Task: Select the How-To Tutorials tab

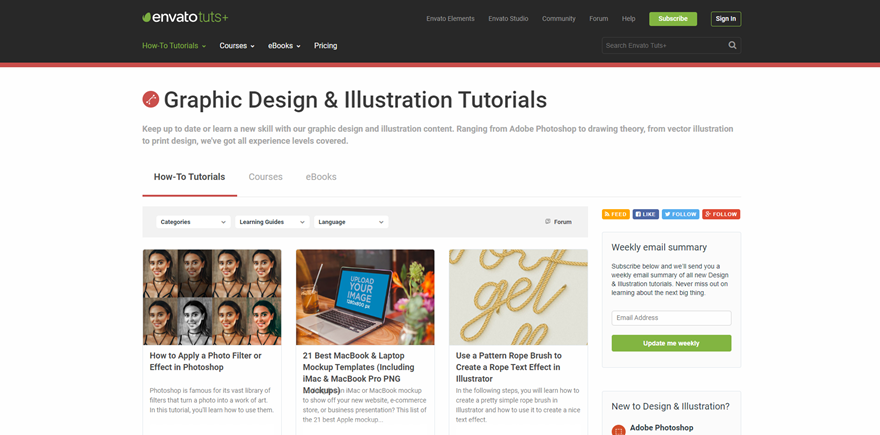Action: [x=190, y=177]
